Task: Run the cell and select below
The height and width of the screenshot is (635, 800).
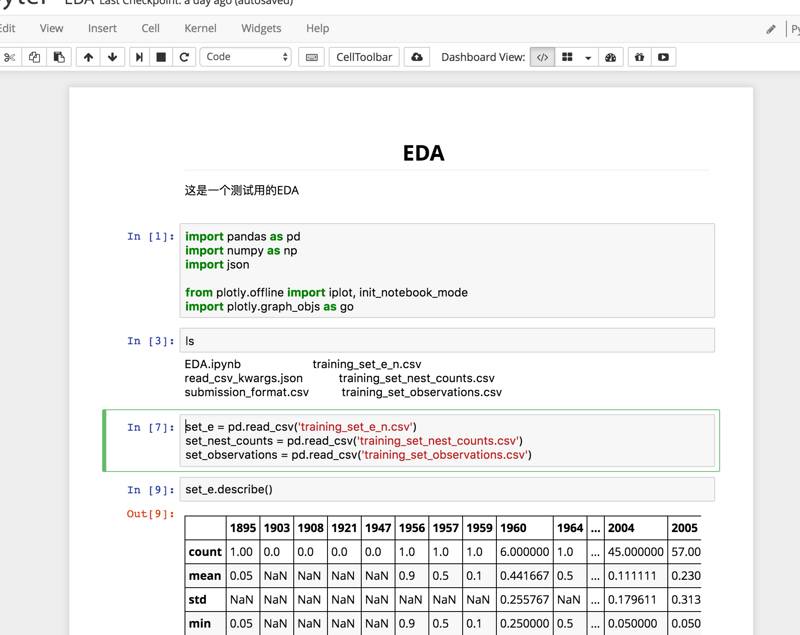Action: click(x=139, y=57)
